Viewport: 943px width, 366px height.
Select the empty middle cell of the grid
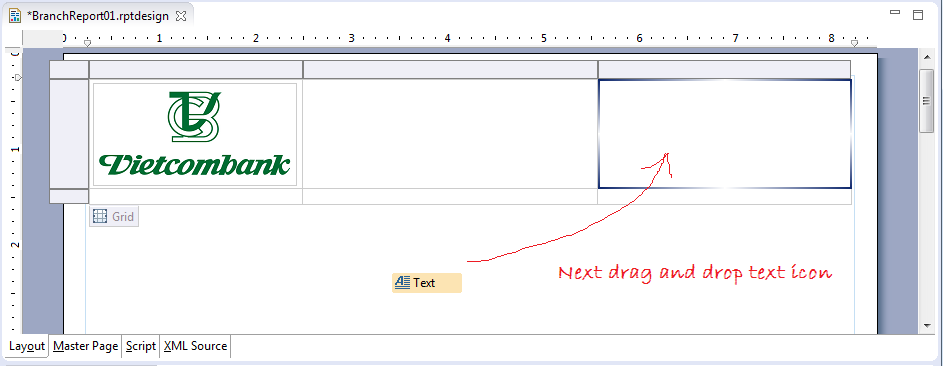pos(450,133)
